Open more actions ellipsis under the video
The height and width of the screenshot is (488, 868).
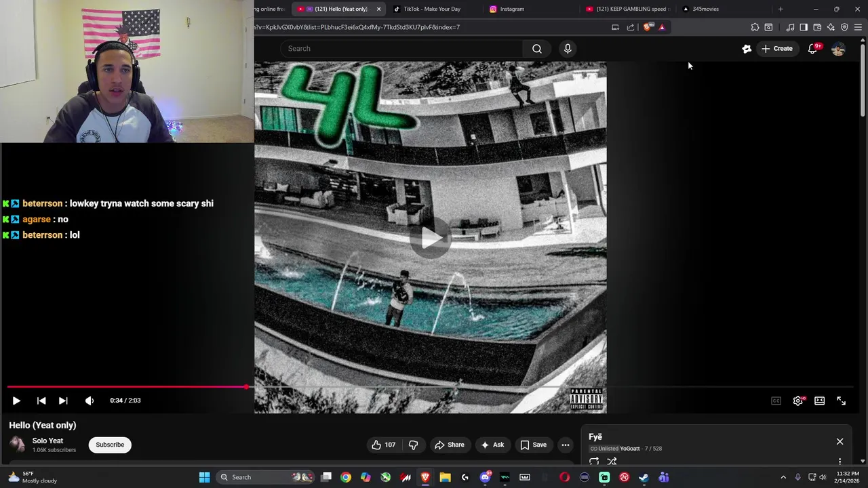point(565,445)
